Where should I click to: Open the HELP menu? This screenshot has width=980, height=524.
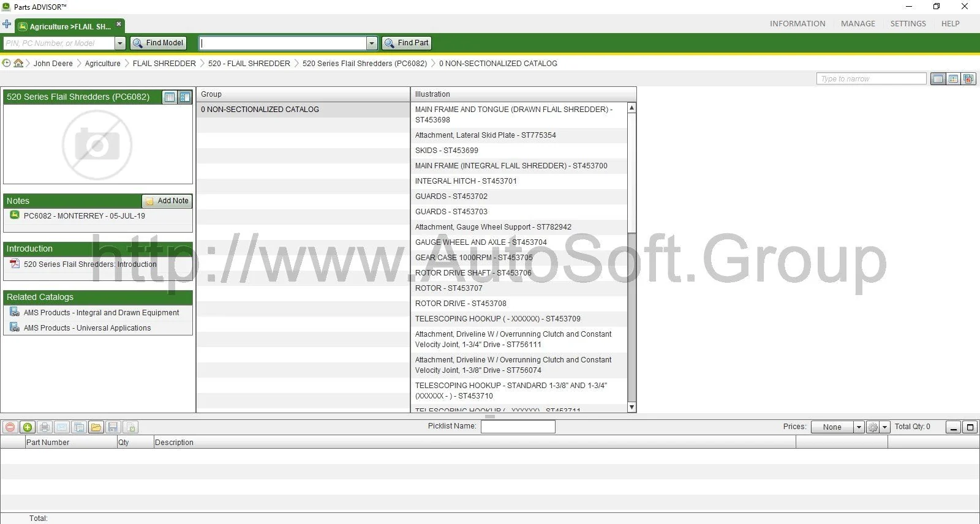click(x=951, y=24)
